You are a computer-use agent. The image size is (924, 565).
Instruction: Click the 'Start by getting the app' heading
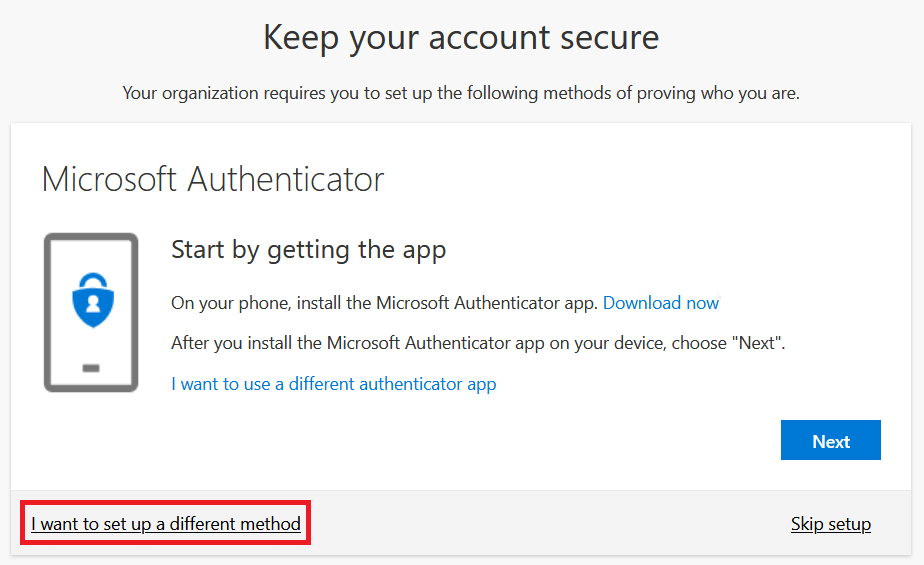(x=308, y=249)
